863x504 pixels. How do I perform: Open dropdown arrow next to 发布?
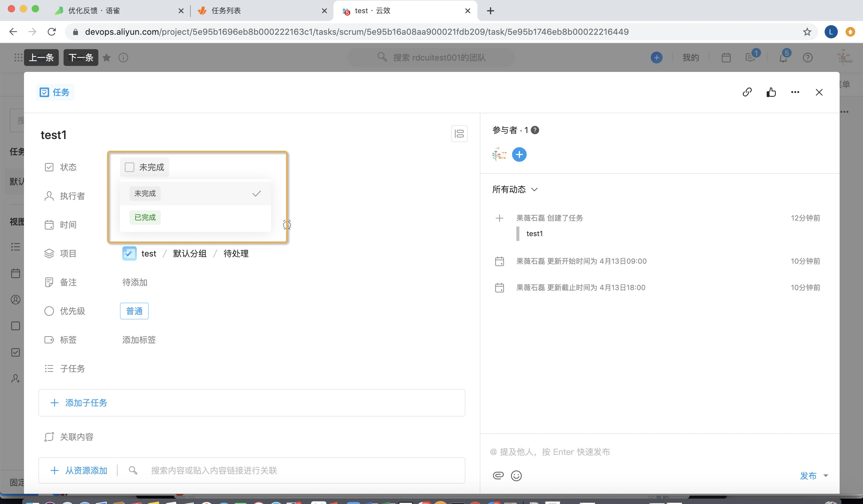click(x=826, y=476)
